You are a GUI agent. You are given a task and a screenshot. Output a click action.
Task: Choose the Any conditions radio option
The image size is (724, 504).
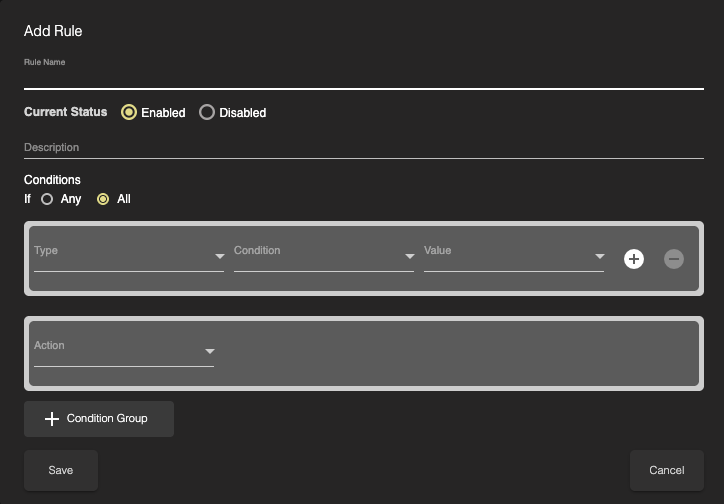point(47,199)
